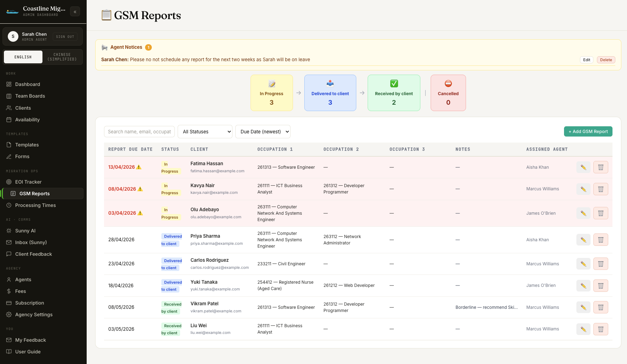627x364 pixels.
Task: Edit Priya Sharma's report with pencil icon
Action: pos(583,240)
